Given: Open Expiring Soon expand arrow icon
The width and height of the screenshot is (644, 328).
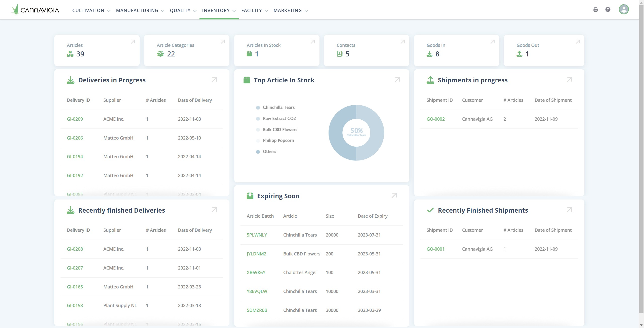Looking at the screenshot, I should tap(394, 195).
